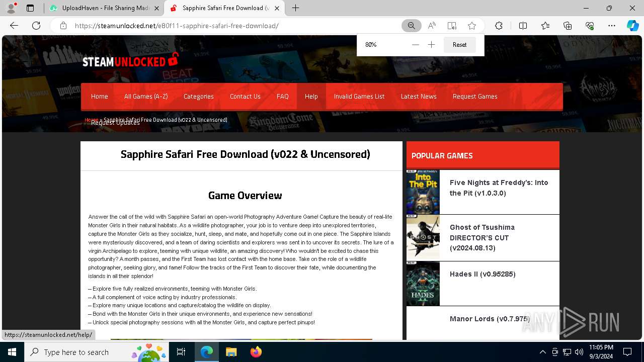Viewport: 644px width, 362px height.
Task: Open Categories menu item
Action: pos(198,97)
